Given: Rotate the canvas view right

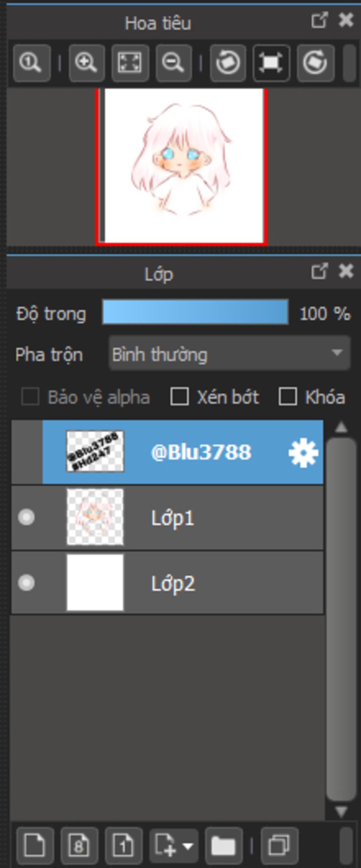Looking at the screenshot, I should pyautogui.click(x=315, y=63).
